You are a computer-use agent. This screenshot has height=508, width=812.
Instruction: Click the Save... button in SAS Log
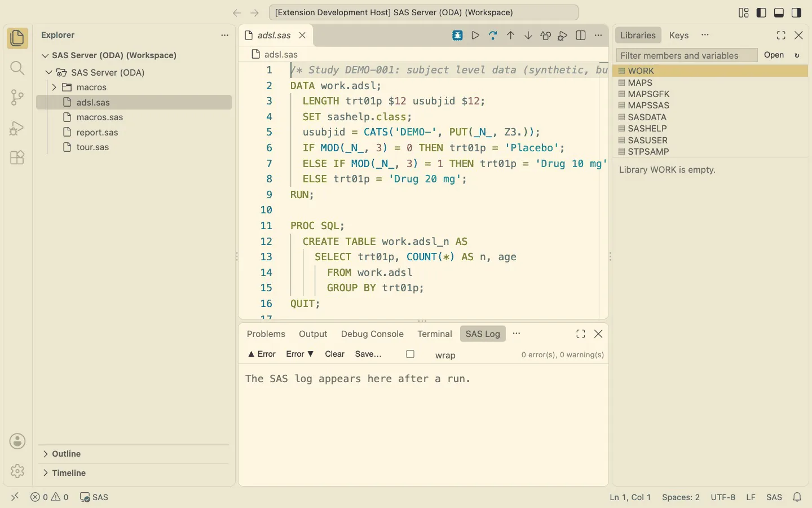click(x=368, y=354)
